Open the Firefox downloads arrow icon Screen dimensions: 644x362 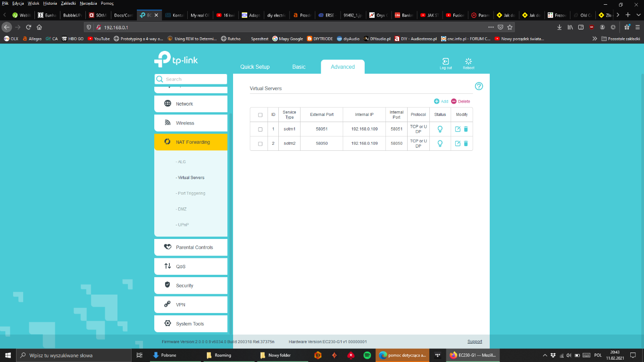[x=560, y=27]
